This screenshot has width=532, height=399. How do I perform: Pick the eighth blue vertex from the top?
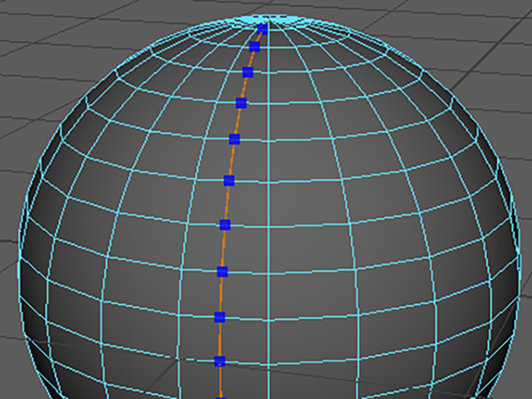coord(222,272)
